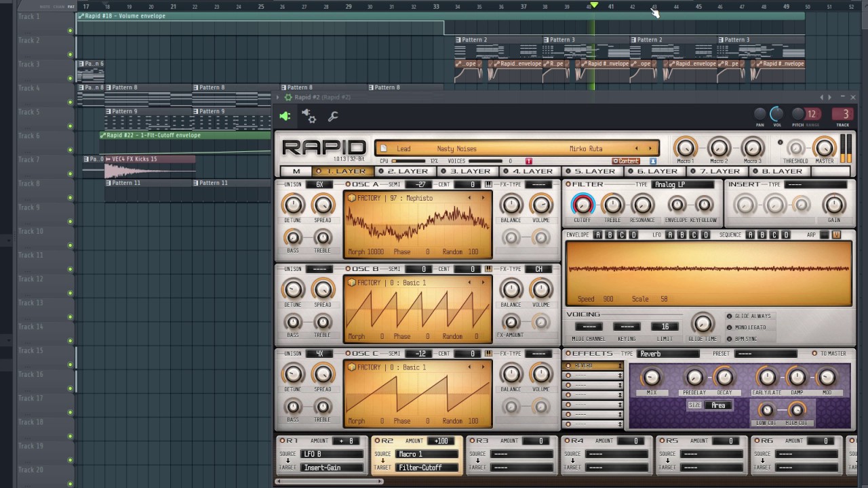Go to previous OSC B waveform arrow

(x=469, y=283)
